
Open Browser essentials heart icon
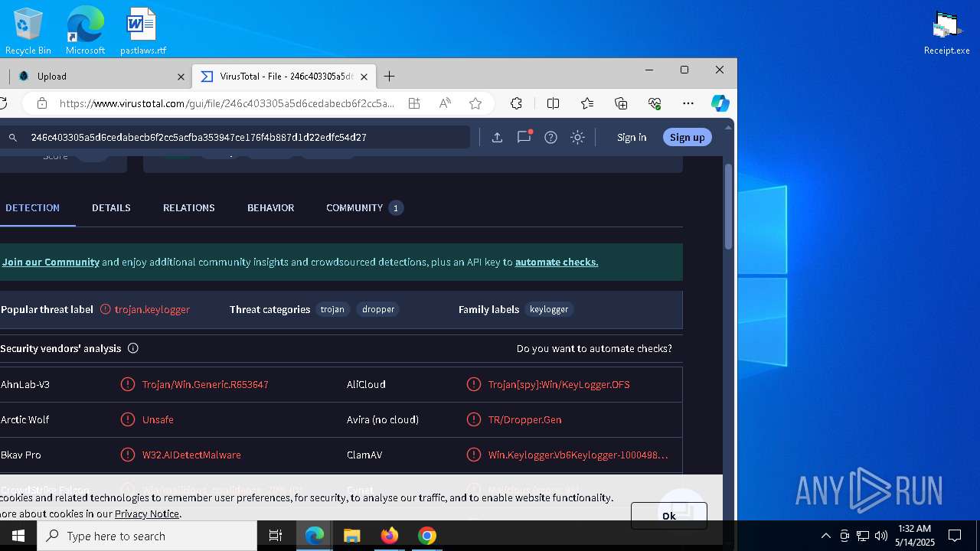pyautogui.click(x=655, y=103)
